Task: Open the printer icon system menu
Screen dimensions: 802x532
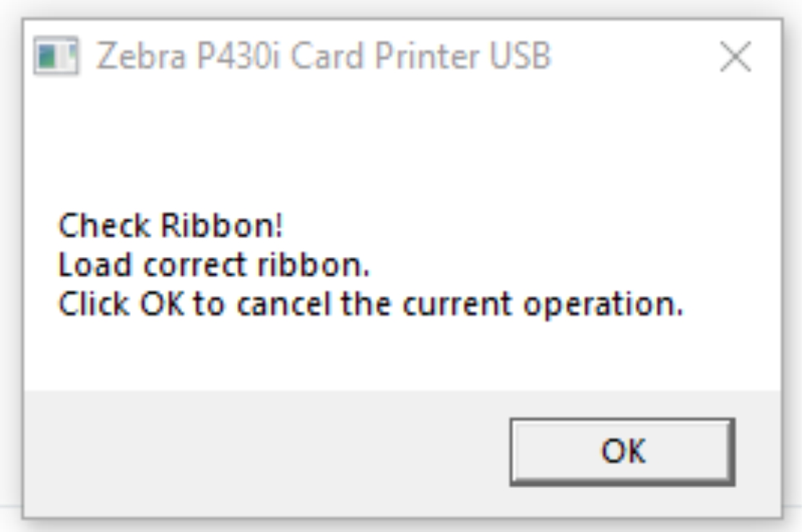Action: [x=56, y=56]
